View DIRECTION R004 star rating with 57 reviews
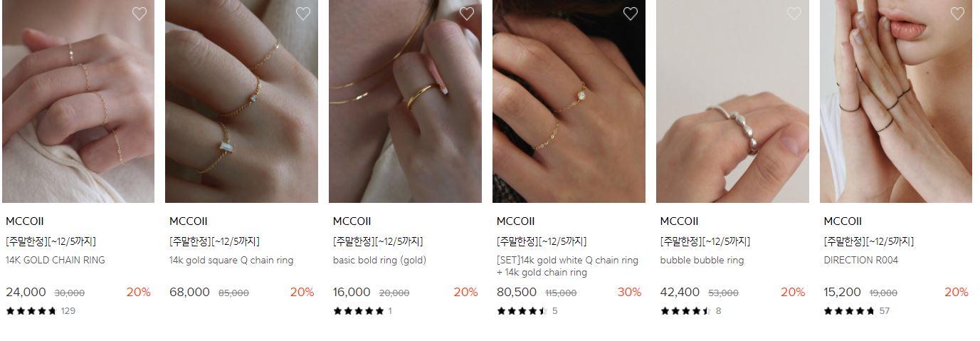 (850, 310)
